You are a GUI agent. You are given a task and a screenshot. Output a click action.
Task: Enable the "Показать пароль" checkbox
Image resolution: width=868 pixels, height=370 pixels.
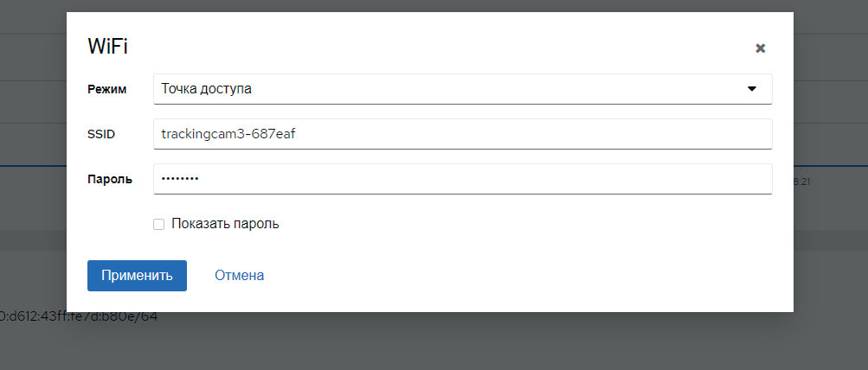coord(158,224)
